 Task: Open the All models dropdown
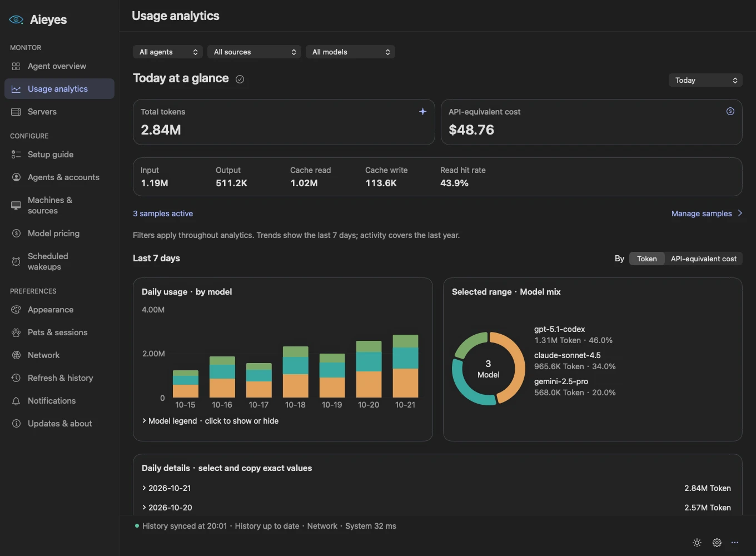(350, 52)
